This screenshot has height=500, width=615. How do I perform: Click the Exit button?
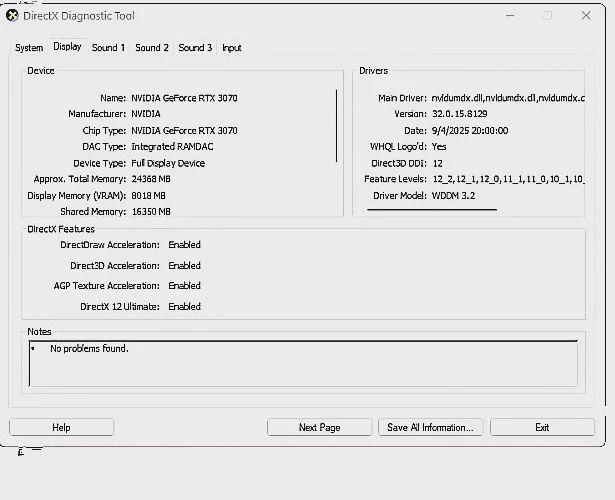(542, 427)
